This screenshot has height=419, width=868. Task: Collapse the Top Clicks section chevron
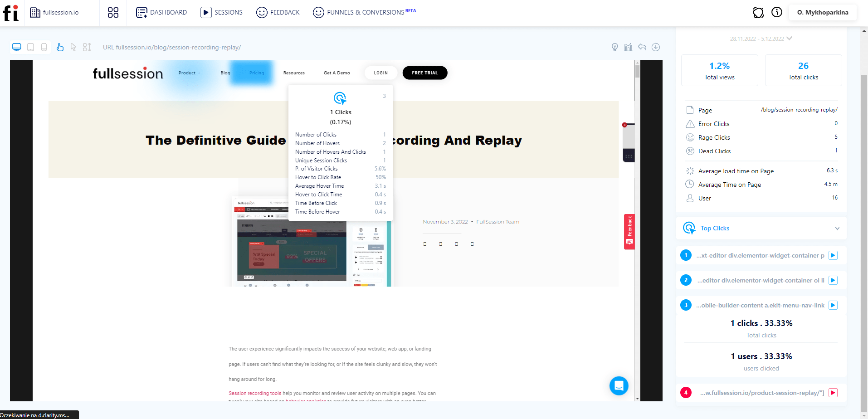(837, 229)
